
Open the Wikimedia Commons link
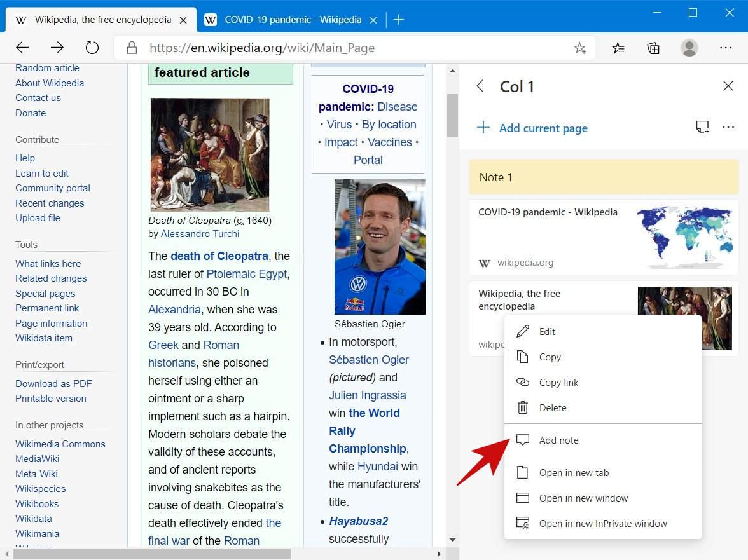coord(60,444)
